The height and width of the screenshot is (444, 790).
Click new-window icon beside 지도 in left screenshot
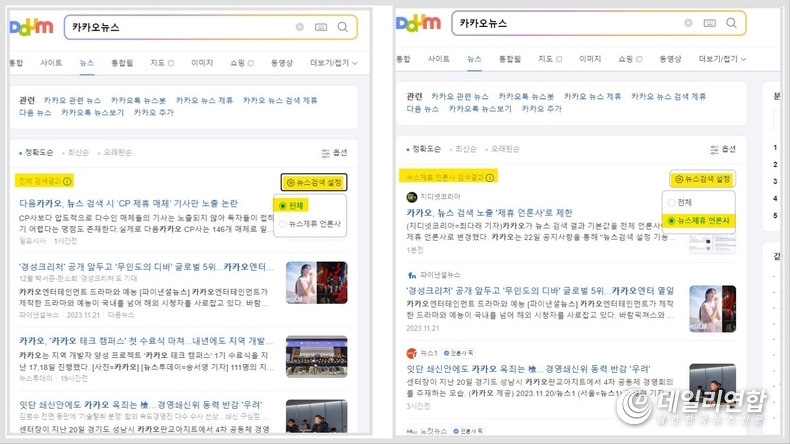[171, 63]
